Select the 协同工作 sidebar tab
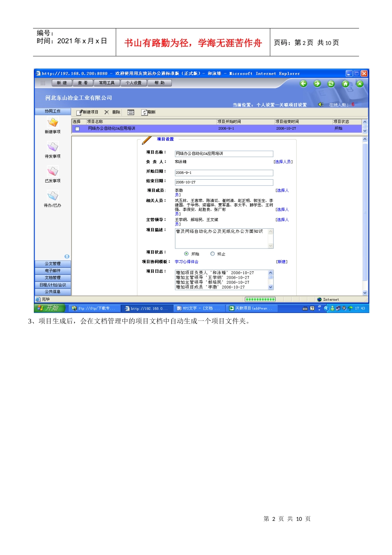Image resolution: width=392 pixels, height=555 pixels. click(53, 111)
